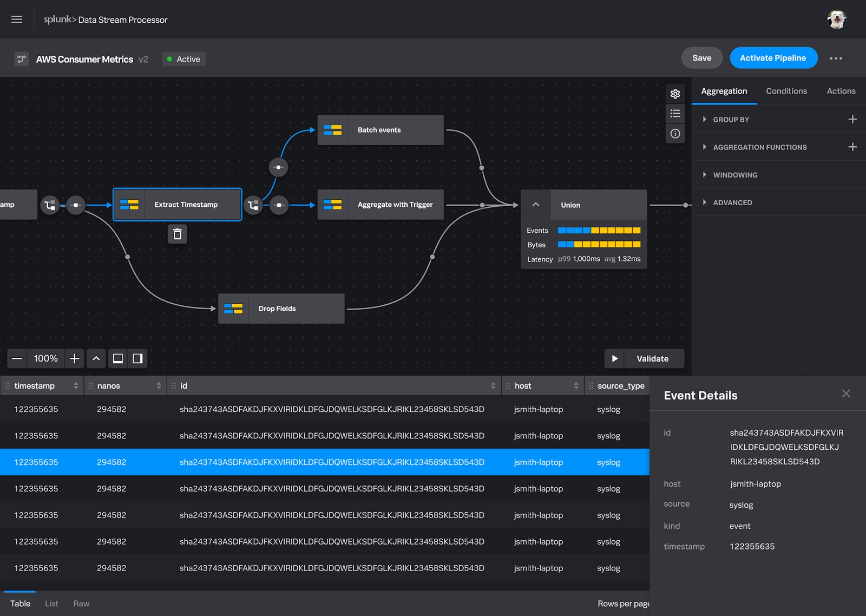866x616 pixels.
Task: Select the Union node title
Action: 570,205
